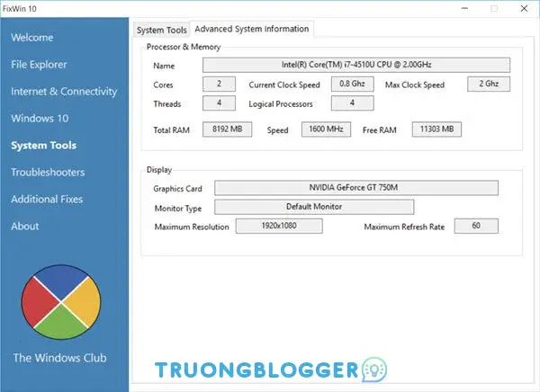The height and width of the screenshot is (392, 540).
Task: Click the Maximum Resolution value 1920x1080
Action: 279,226
